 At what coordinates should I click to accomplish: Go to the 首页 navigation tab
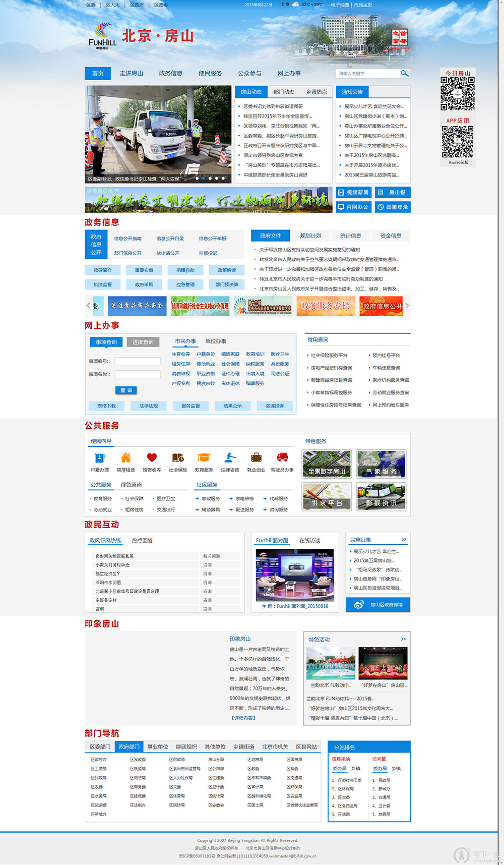coord(98,73)
